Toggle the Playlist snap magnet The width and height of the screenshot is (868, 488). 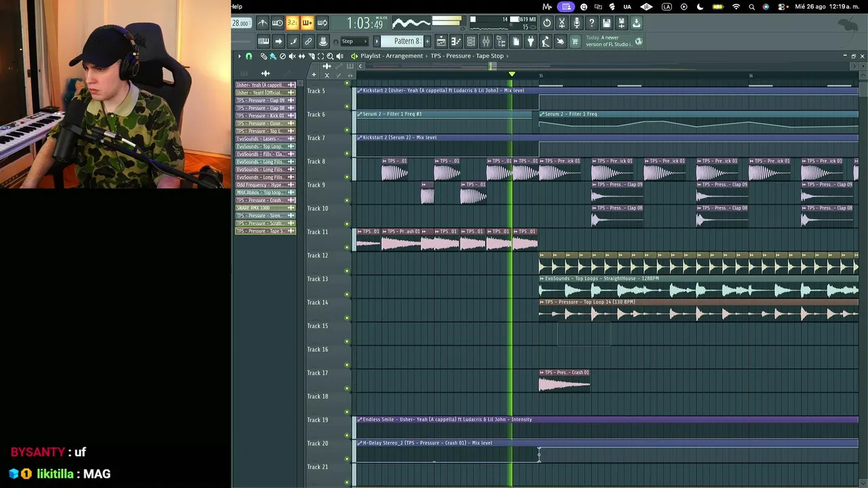tap(249, 56)
